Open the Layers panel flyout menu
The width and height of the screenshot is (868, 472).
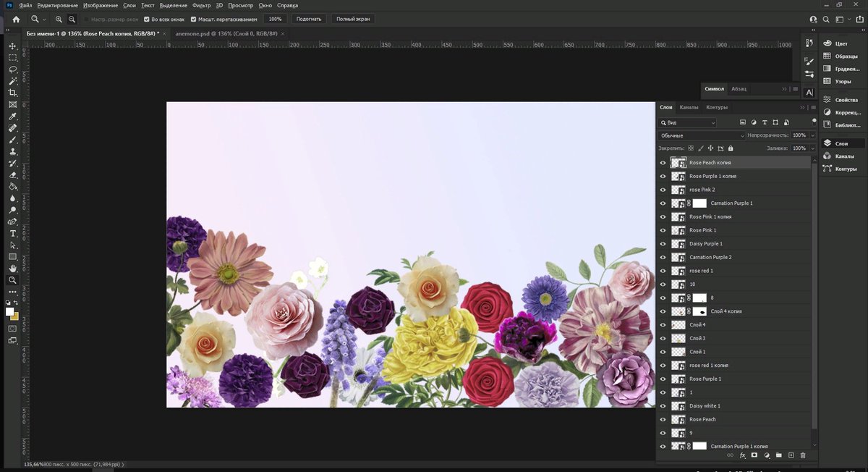tap(814, 108)
